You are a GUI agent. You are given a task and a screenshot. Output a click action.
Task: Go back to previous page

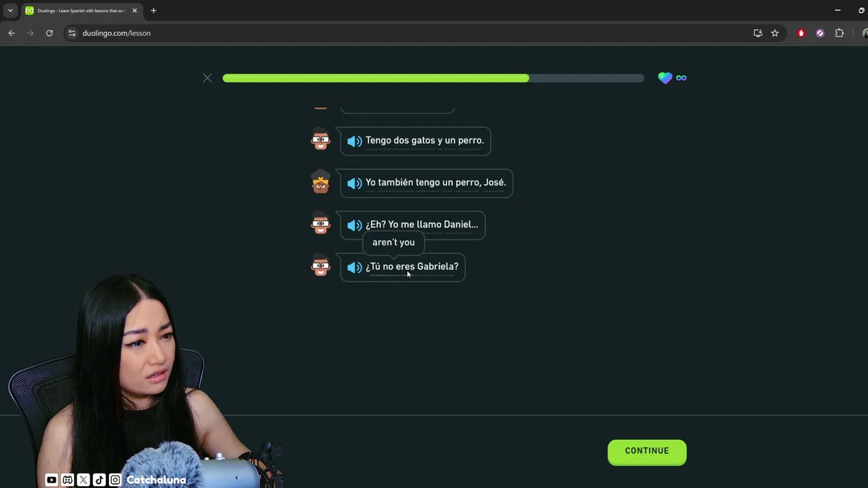12,33
